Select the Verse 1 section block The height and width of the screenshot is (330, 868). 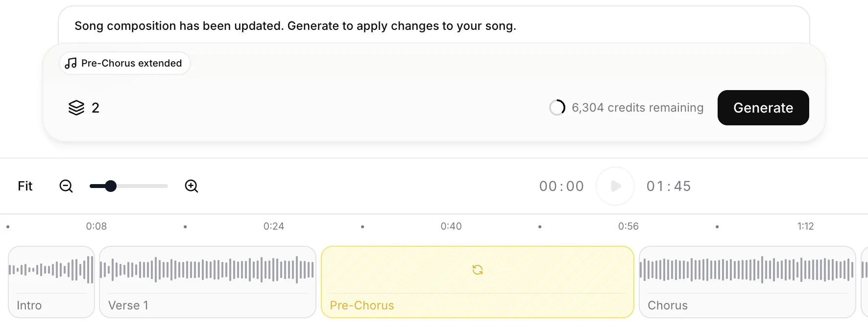point(207,282)
